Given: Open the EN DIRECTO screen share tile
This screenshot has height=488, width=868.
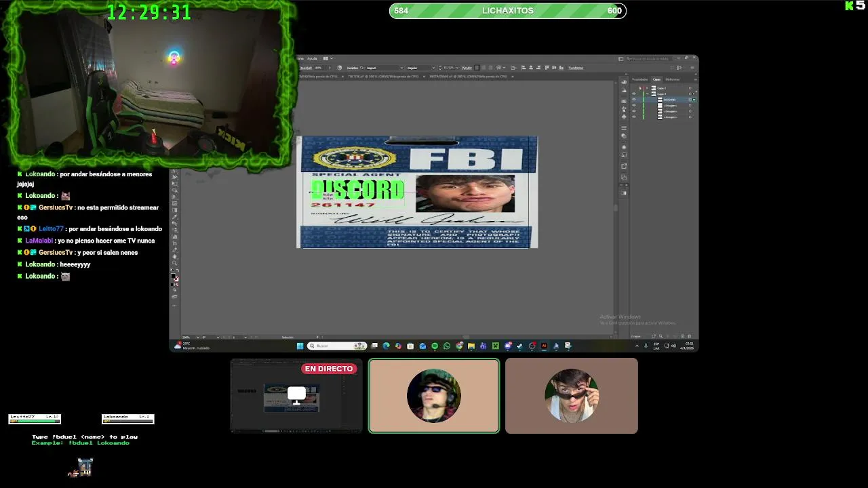Looking at the screenshot, I should pos(296,396).
